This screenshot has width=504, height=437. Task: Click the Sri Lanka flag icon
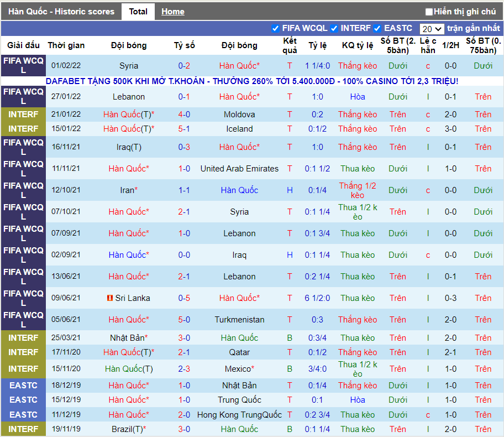coord(110,298)
